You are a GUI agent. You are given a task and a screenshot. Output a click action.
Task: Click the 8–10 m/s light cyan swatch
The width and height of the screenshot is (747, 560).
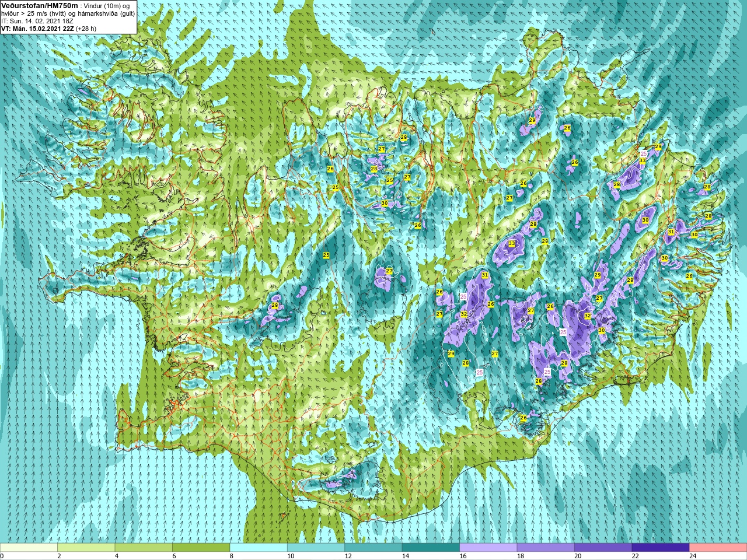click(259, 548)
